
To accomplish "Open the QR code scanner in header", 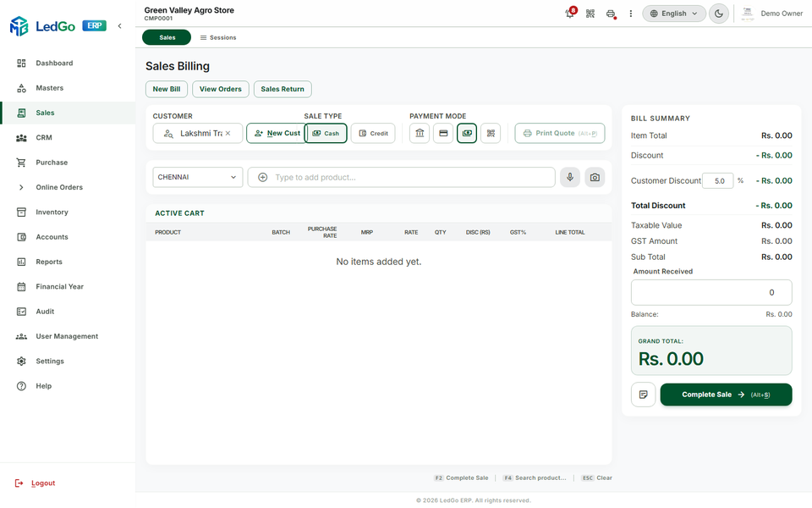I will (590, 14).
